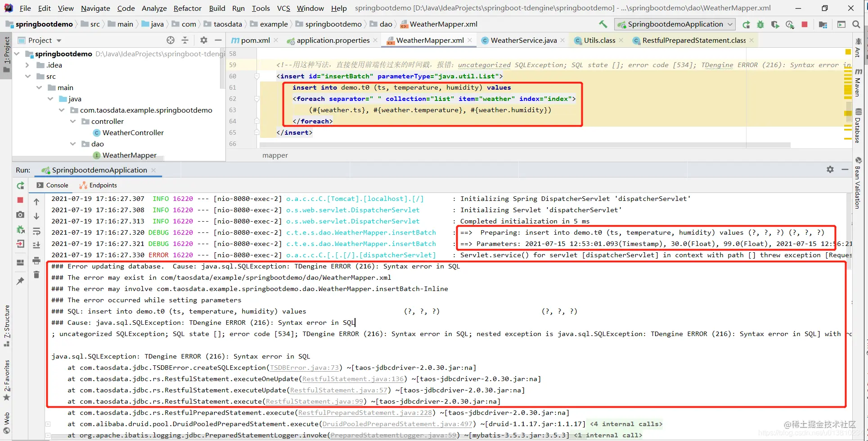Open the Search Everywhere magnifier icon

(856, 24)
